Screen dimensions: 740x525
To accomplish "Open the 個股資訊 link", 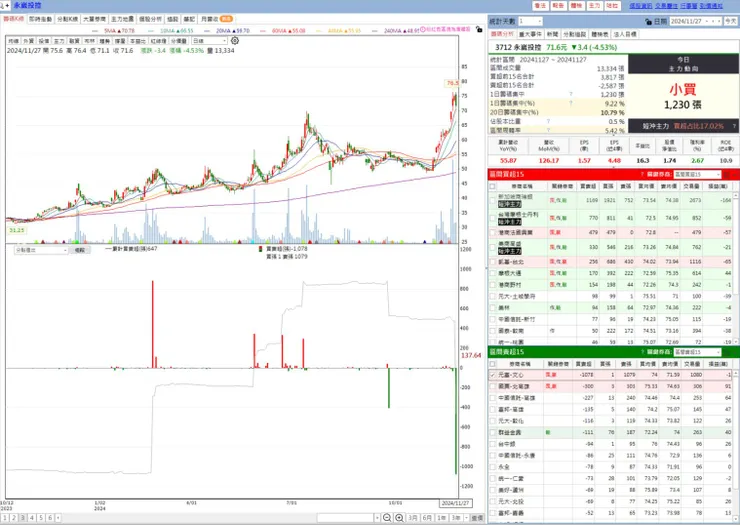I will point(640,6).
